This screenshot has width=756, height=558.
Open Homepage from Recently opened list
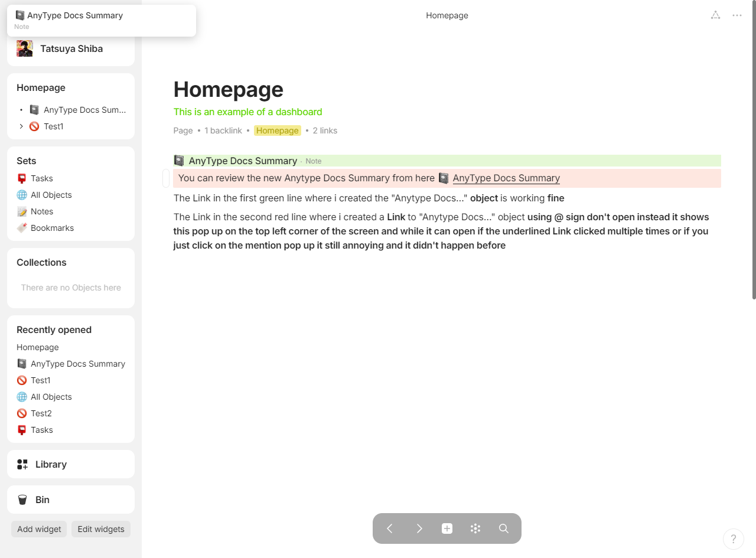tap(38, 347)
